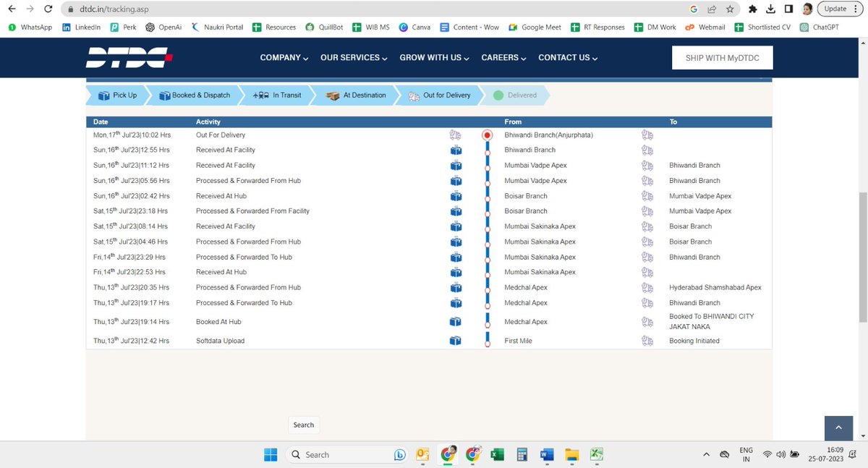Click 'First Mile' text

518,341
